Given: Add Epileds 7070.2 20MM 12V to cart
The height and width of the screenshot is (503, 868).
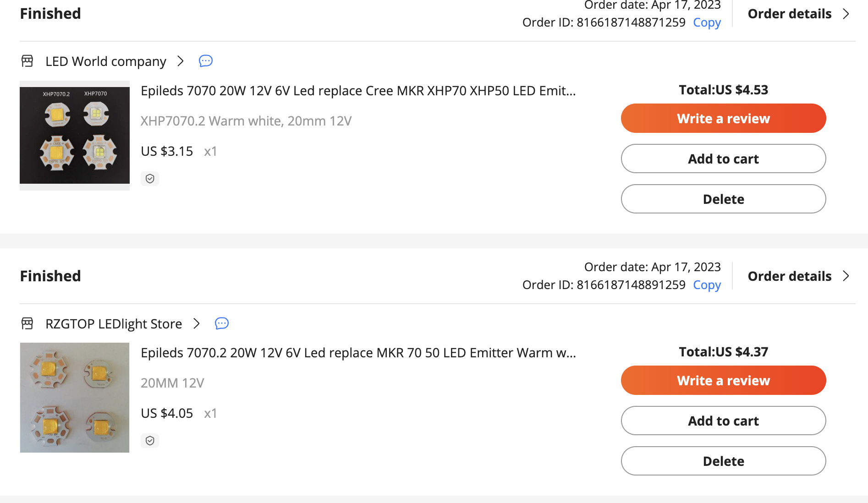Looking at the screenshot, I should coord(723,421).
